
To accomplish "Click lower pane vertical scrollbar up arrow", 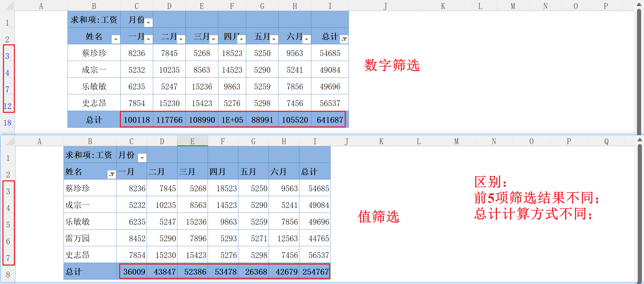I will (x=640, y=140).
